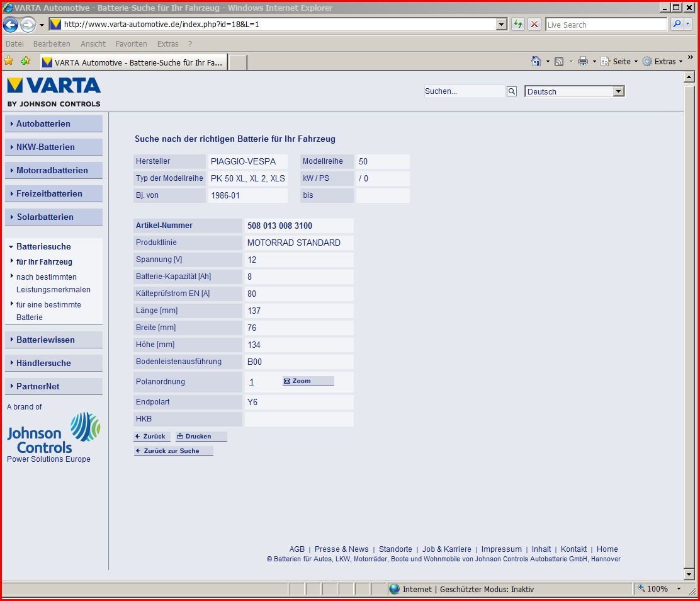The image size is (700, 601).
Task: Click the browser Back arrow button
Action: 11,25
